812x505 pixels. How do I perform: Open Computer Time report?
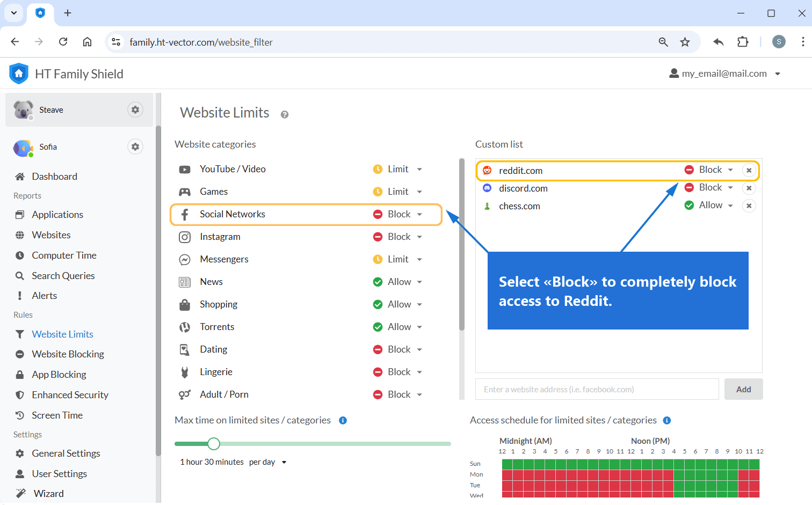point(64,255)
